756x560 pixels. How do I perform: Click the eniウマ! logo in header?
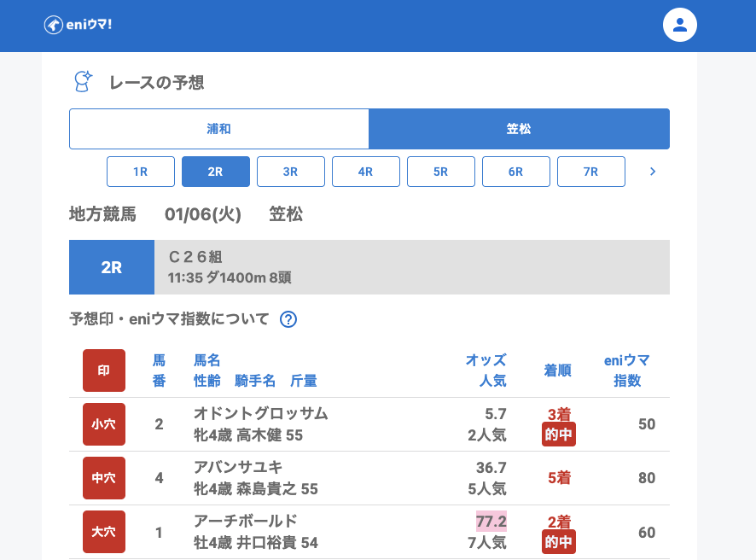78,25
